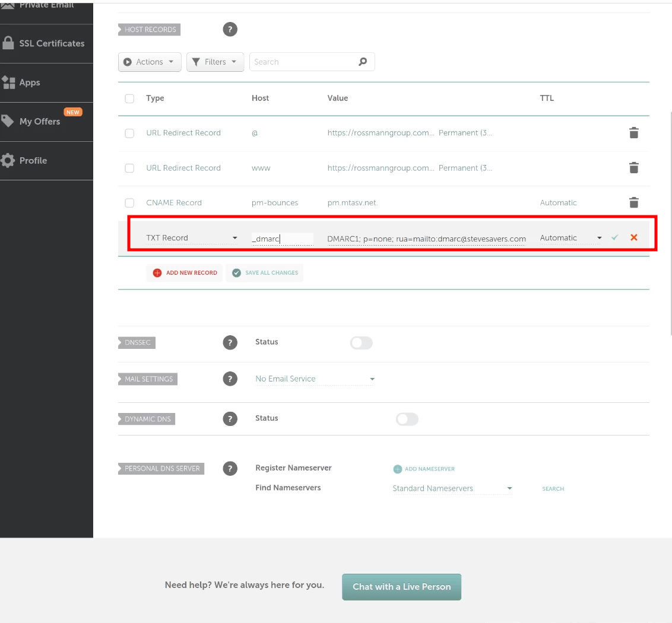Click the SAVE ALL CHANGES button
Screen dimensions: 672x623
(x=264, y=272)
